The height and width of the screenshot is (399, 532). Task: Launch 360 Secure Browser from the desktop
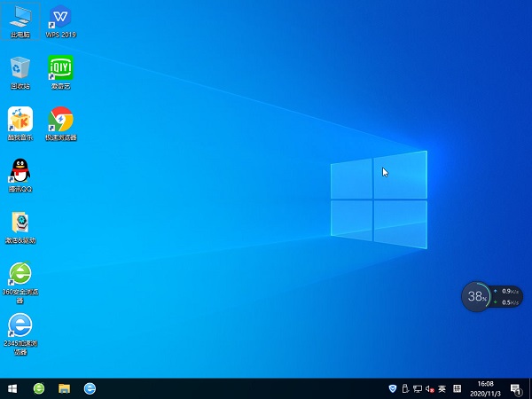[20, 274]
